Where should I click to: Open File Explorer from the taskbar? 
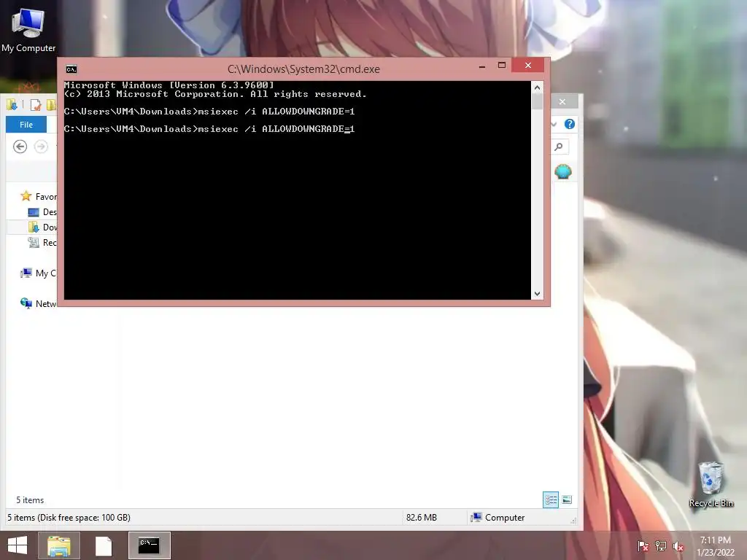click(x=59, y=545)
